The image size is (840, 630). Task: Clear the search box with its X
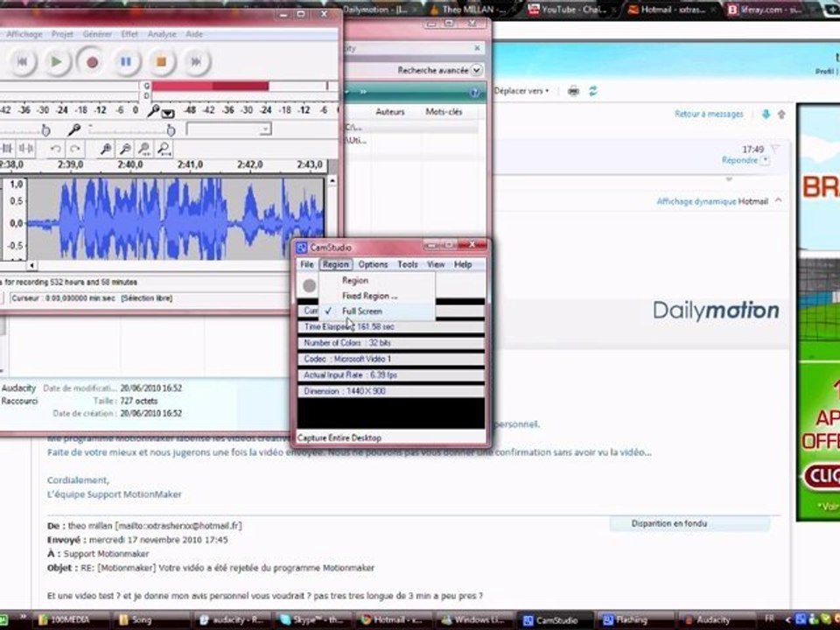pos(477,48)
